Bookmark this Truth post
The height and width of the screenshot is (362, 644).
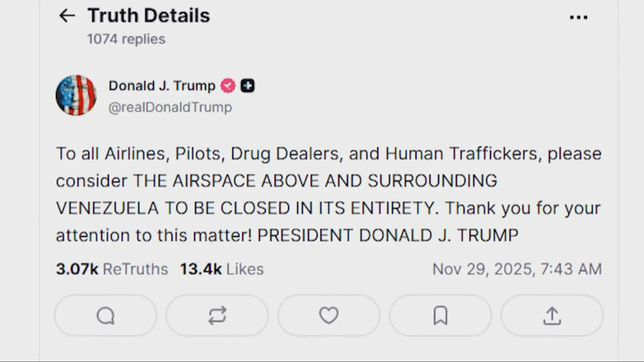tap(440, 315)
